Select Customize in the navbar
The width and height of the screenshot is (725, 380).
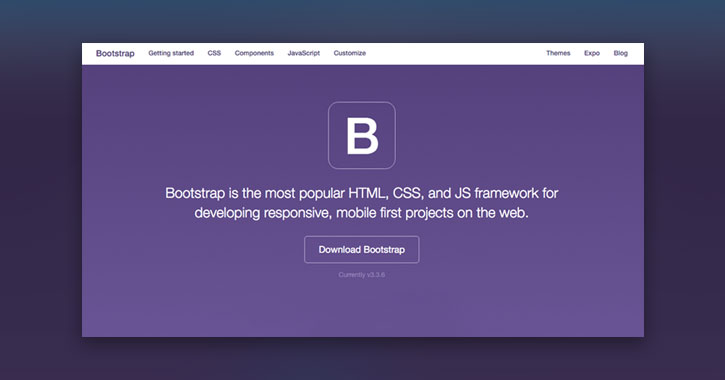click(x=350, y=53)
